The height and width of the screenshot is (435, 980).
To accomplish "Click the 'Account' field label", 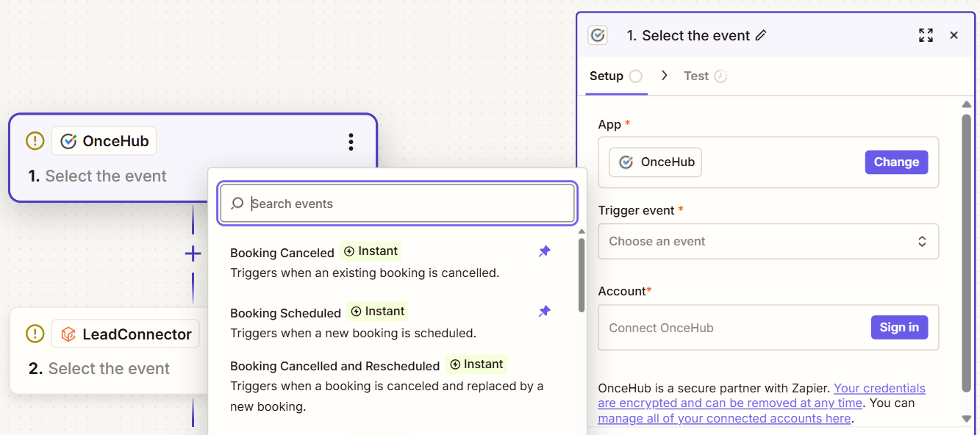I will [x=622, y=291].
